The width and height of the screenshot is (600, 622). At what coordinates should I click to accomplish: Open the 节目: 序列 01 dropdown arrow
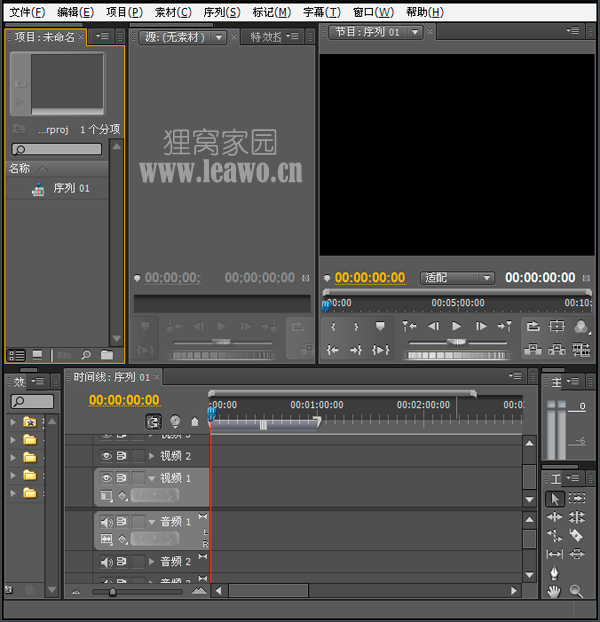[415, 32]
